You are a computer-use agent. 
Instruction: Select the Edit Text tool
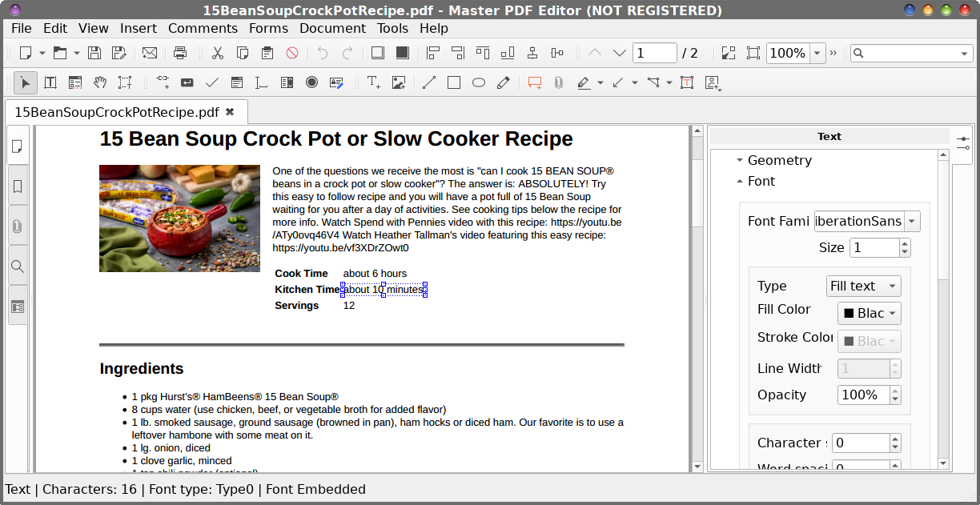pos(50,82)
